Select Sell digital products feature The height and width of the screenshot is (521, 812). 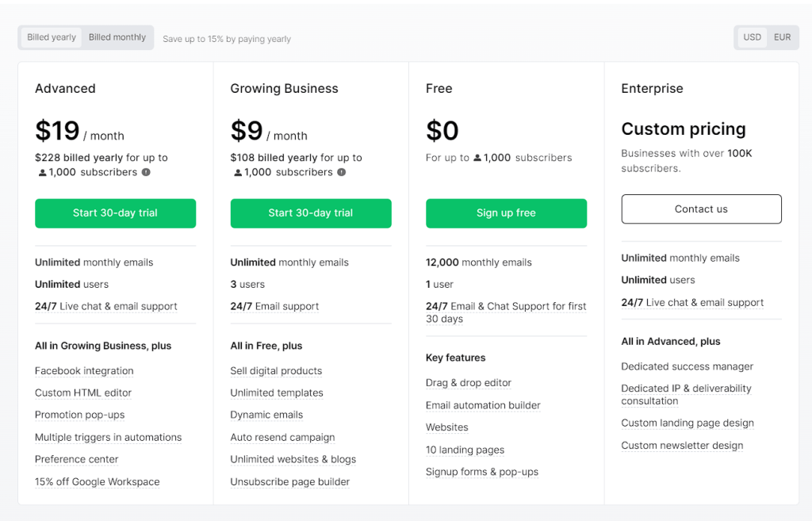[276, 370]
